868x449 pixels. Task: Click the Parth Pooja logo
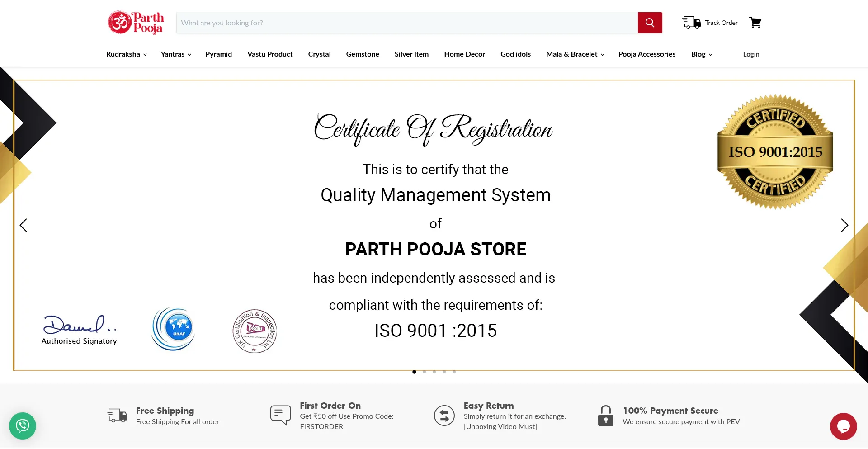click(136, 23)
